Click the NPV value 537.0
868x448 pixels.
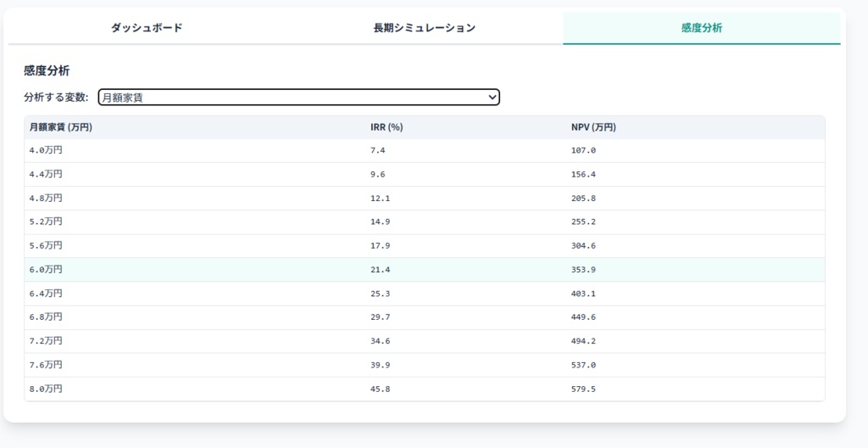(583, 365)
